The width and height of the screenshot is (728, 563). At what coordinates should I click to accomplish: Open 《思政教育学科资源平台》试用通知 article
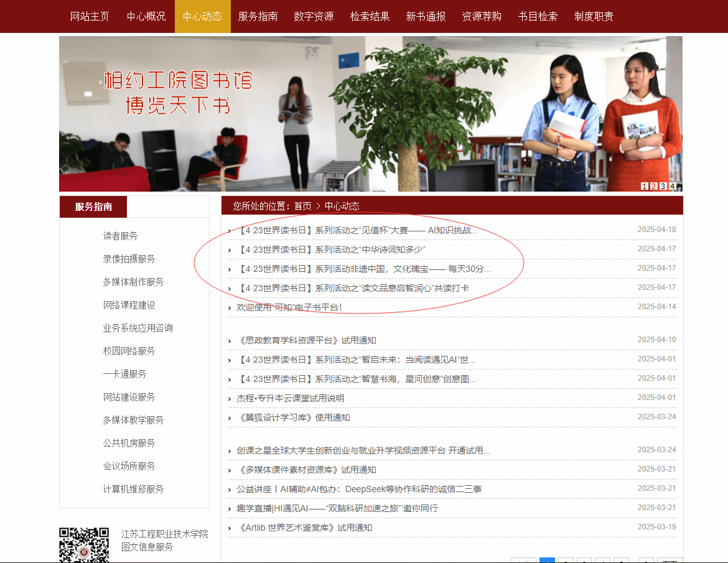(307, 340)
